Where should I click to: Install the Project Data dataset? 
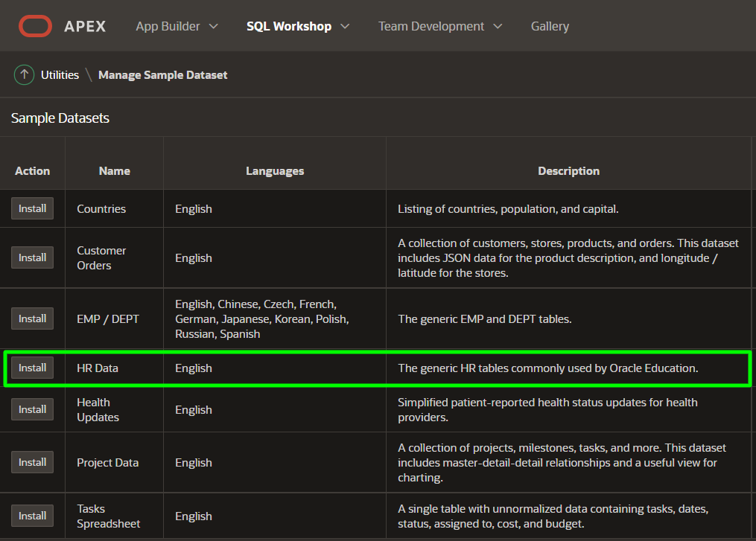(32, 462)
